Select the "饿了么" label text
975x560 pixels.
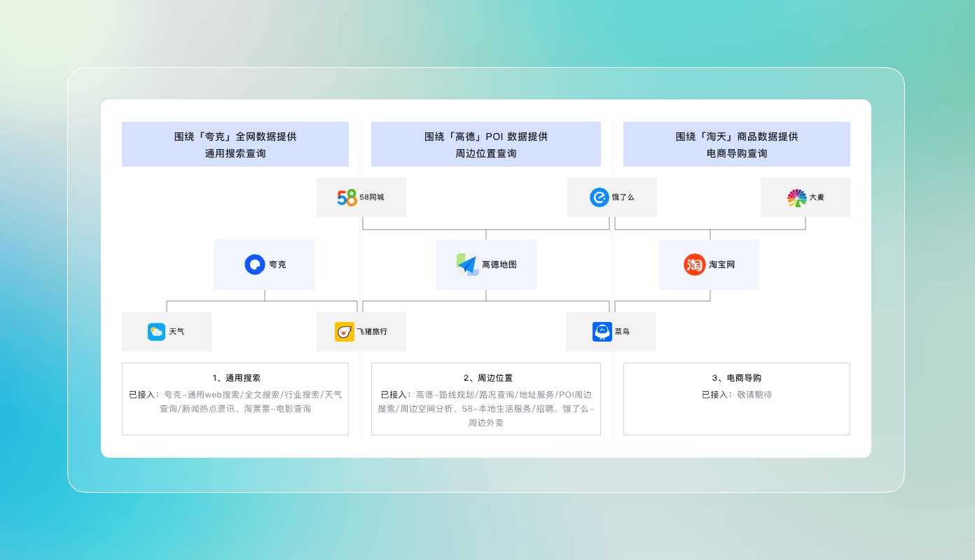point(623,197)
